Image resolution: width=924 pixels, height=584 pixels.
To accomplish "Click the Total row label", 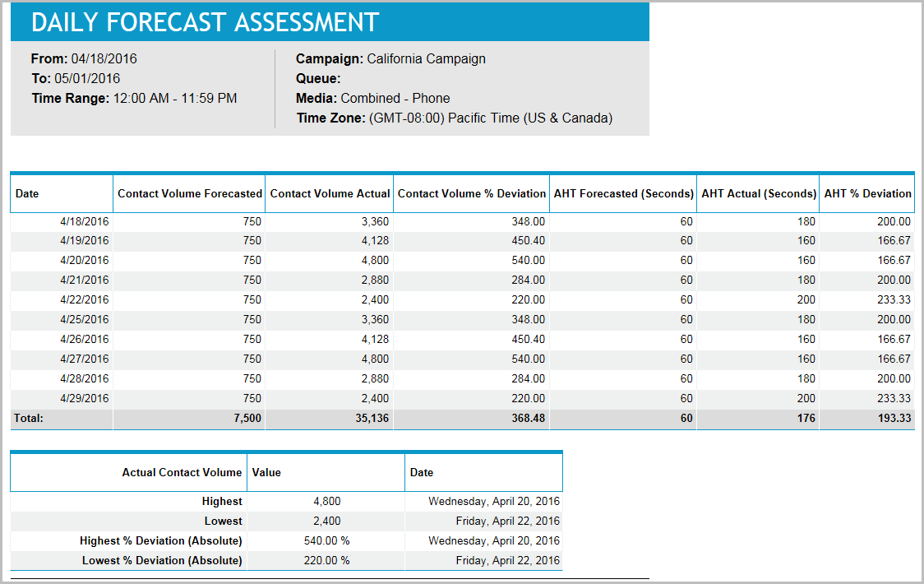I will coord(27,419).
